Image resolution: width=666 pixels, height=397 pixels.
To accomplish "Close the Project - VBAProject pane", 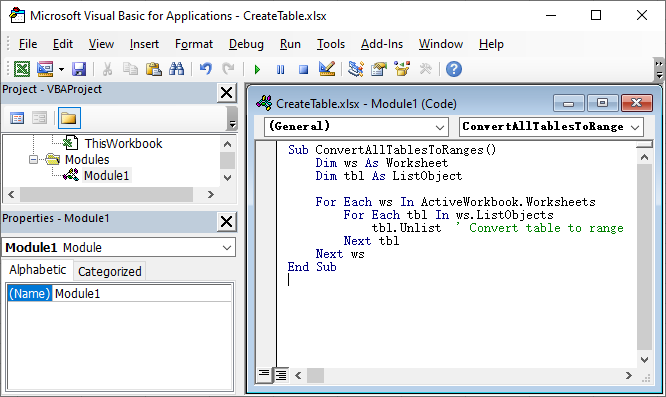I will pos(226,93).
